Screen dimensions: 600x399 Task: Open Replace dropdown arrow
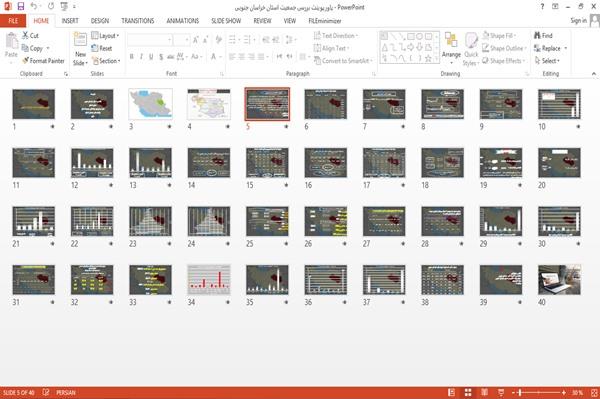pos(566,48)
